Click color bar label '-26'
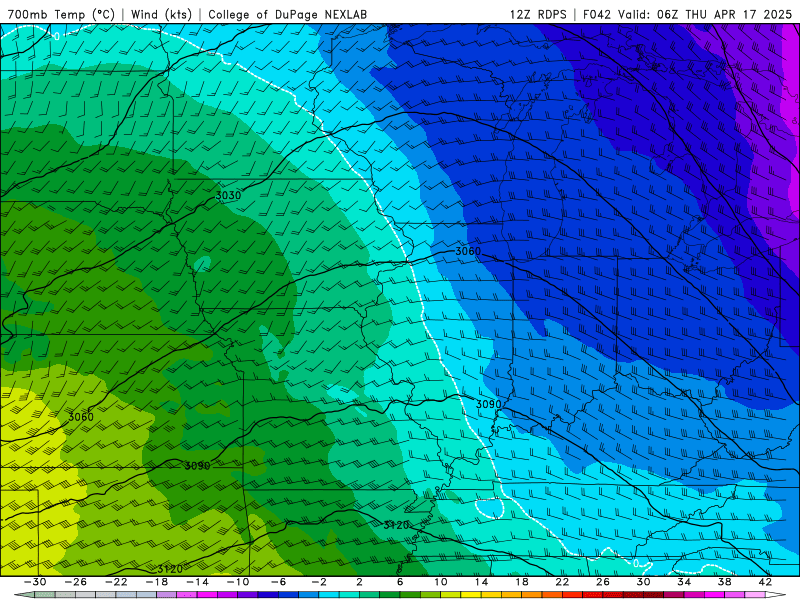 click(x=76, y=582)
